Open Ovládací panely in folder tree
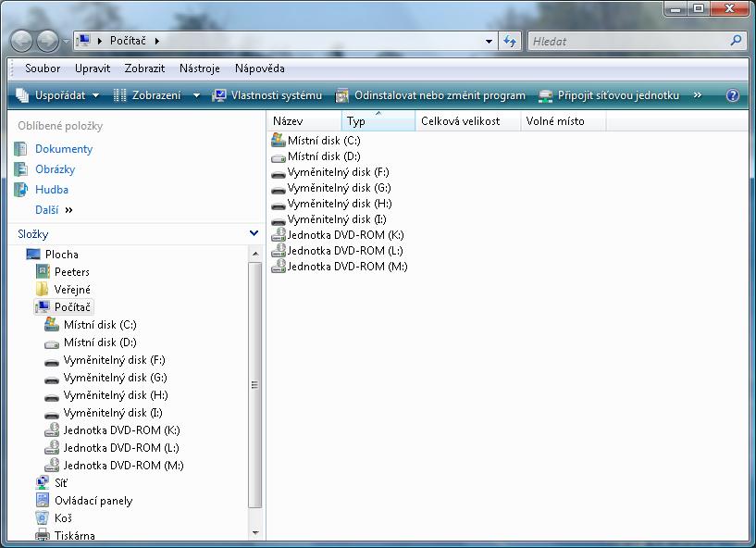The image size is (756, 548). pyautogui.click(x=93, y=501)
